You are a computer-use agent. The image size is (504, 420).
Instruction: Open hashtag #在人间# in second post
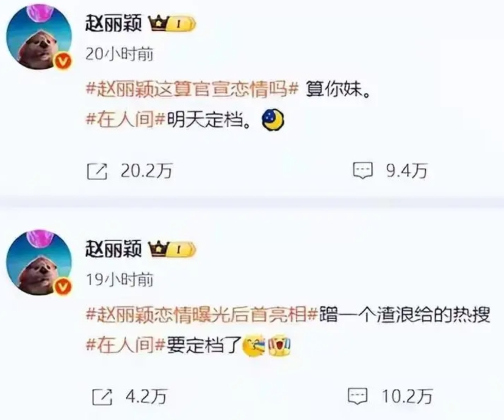tap(126, 346)
